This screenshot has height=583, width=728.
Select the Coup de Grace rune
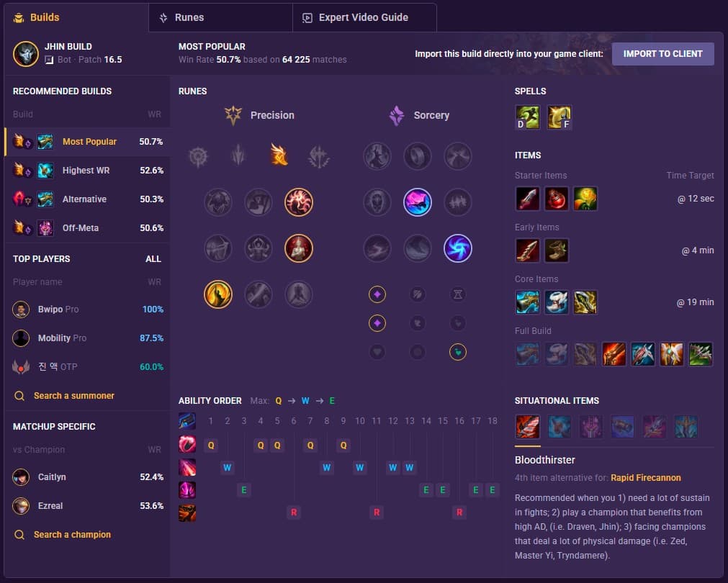pos(217,294)
